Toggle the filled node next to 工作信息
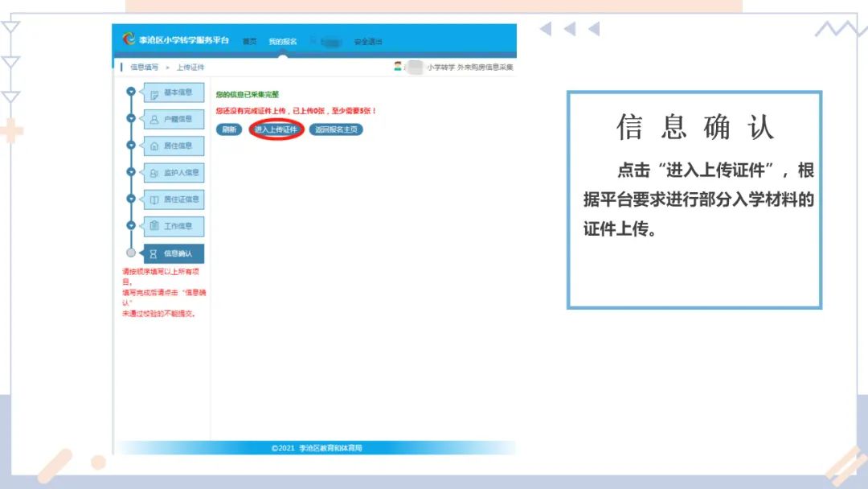 [131, 226]
